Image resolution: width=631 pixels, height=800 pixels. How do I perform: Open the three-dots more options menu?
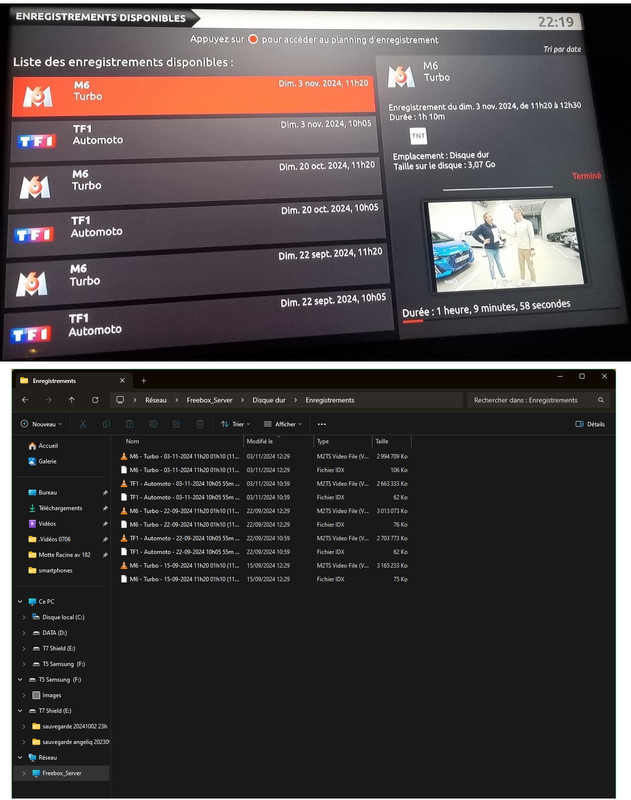(x=321, y=424)
